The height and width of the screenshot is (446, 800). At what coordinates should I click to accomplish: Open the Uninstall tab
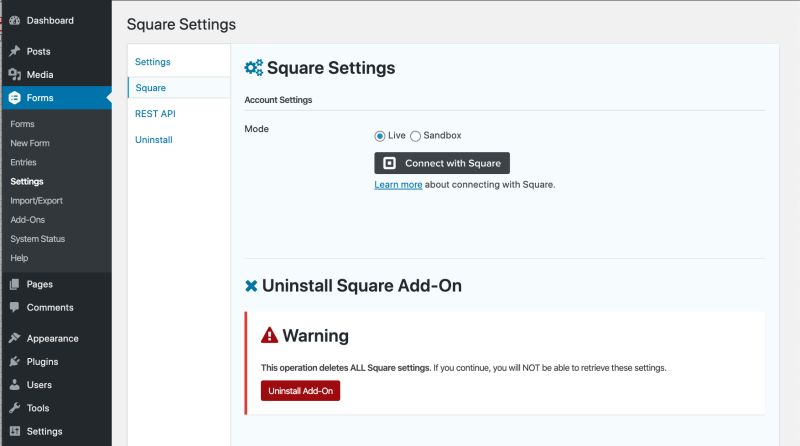[154, 140]
